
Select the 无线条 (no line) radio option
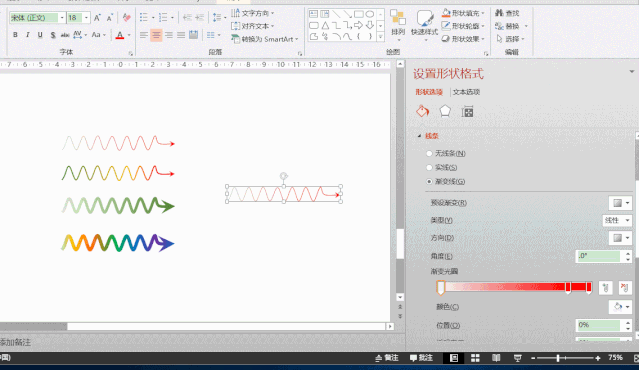click(429, 154)
